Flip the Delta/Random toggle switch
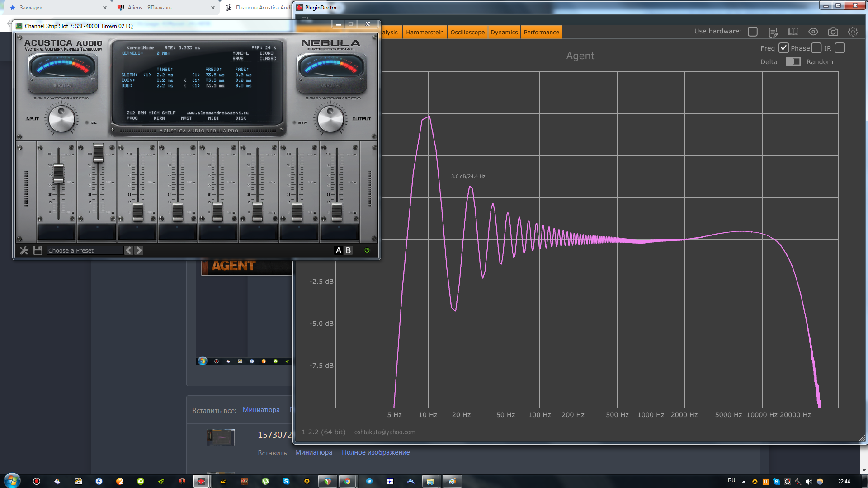 click(x=793, y=61)
